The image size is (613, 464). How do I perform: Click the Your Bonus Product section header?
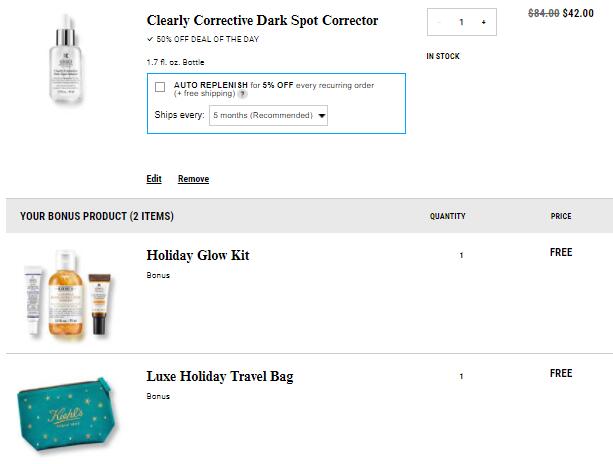tap(97, 216)
